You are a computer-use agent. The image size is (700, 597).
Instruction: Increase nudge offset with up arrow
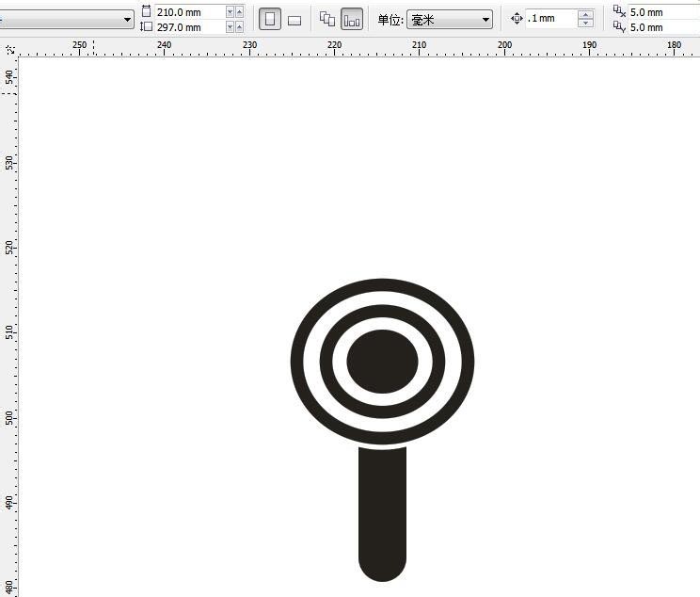pos(586,15)
